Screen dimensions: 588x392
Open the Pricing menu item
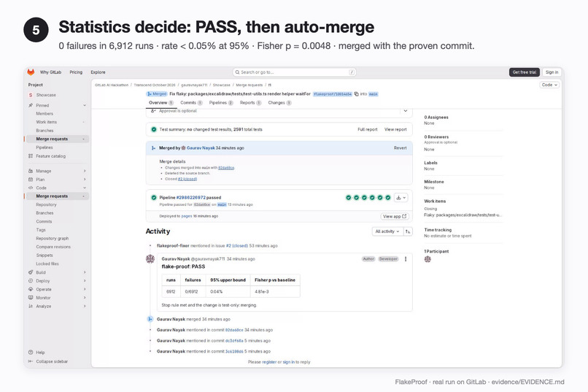click(76, 72)
